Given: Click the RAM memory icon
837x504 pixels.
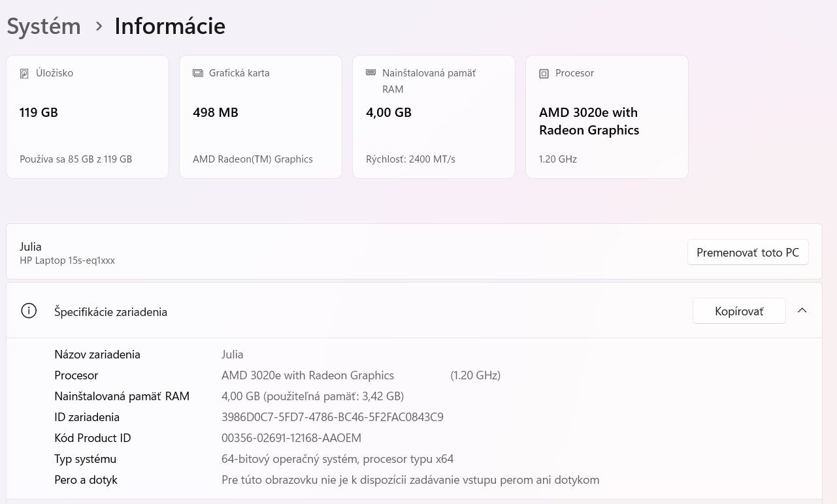Looking at the screenshot, I should [371, 72].
